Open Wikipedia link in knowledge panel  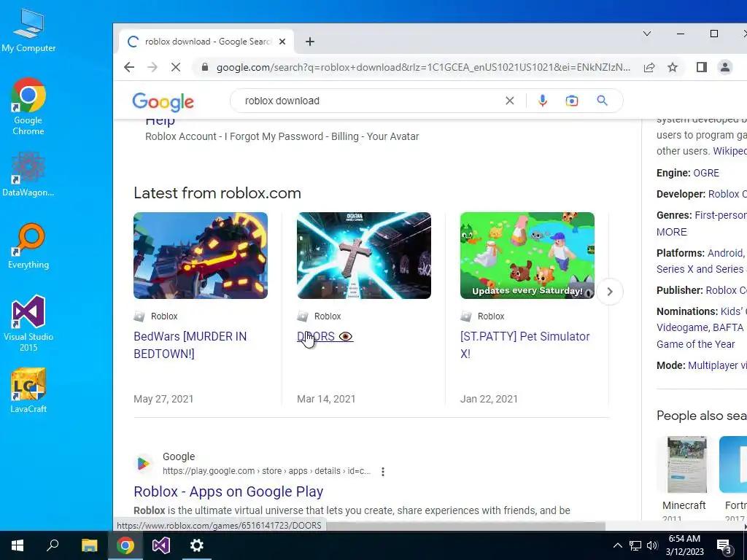click(729, 151)
